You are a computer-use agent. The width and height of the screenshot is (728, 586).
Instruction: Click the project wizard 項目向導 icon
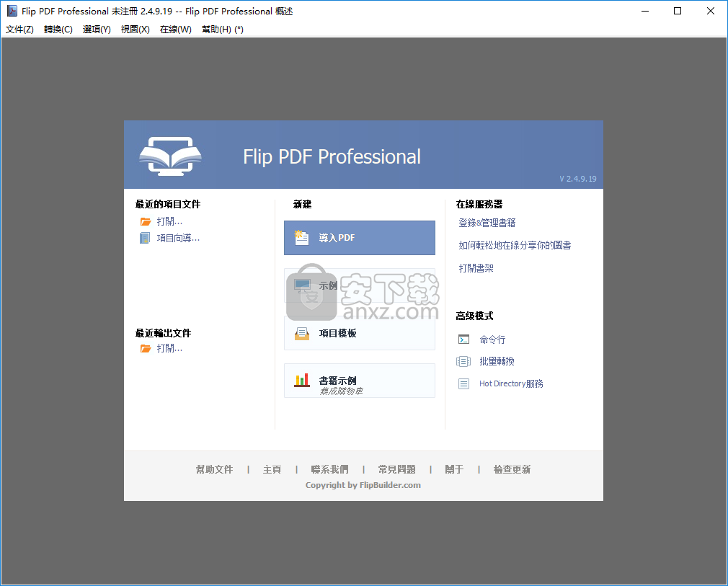click(145, 238)
